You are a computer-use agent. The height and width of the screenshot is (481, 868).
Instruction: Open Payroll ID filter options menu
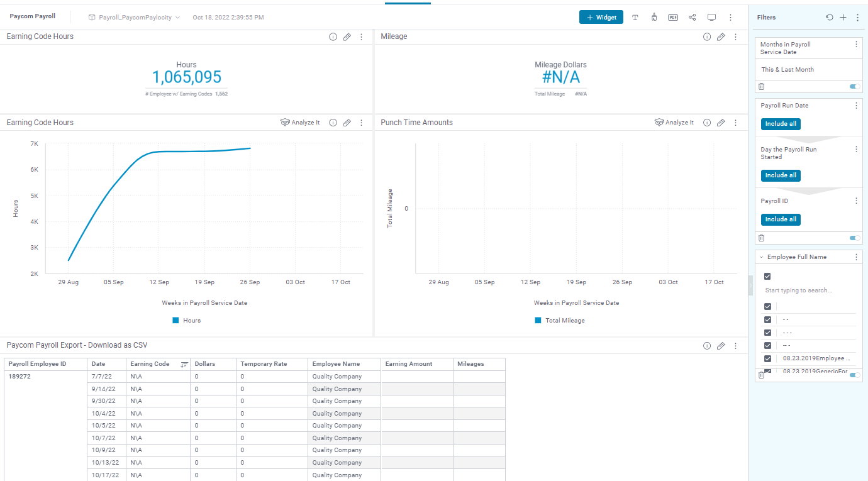[856, 201]
